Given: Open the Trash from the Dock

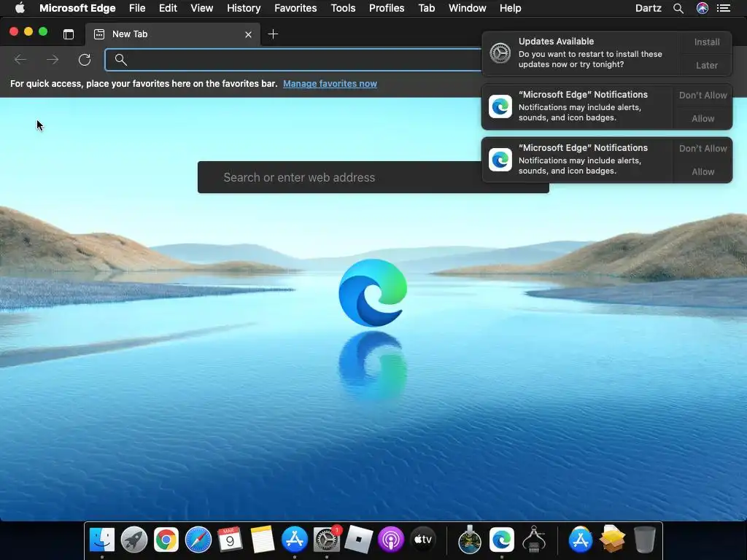Looking at the screenshot, I should (x=645, y=540).
